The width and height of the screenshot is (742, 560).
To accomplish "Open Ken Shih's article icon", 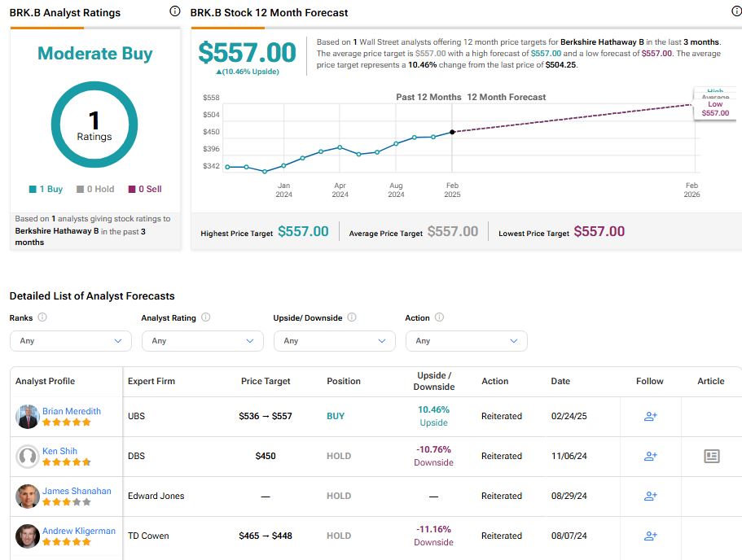I will pyautogui.click(x=711, y=456).
